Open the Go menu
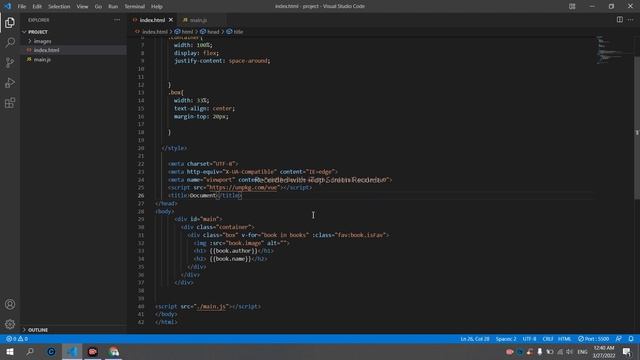 (x=98, y=7)
